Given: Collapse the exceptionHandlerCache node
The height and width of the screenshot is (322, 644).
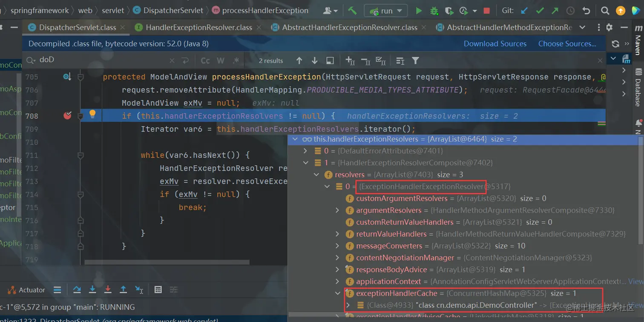Looking at the screenshot, I should (337, 293).
